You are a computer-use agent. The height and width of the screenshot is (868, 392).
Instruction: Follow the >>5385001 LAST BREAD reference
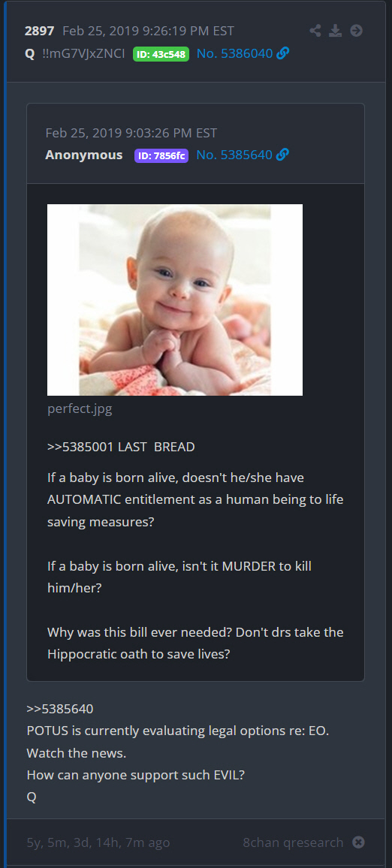(x=121, y=447)
